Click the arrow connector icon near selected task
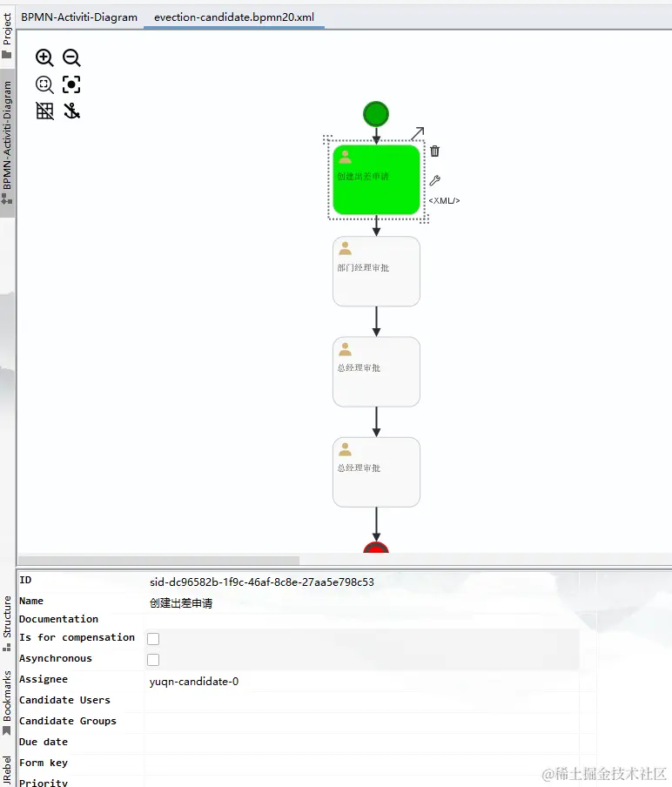 [x=418, y=133]
